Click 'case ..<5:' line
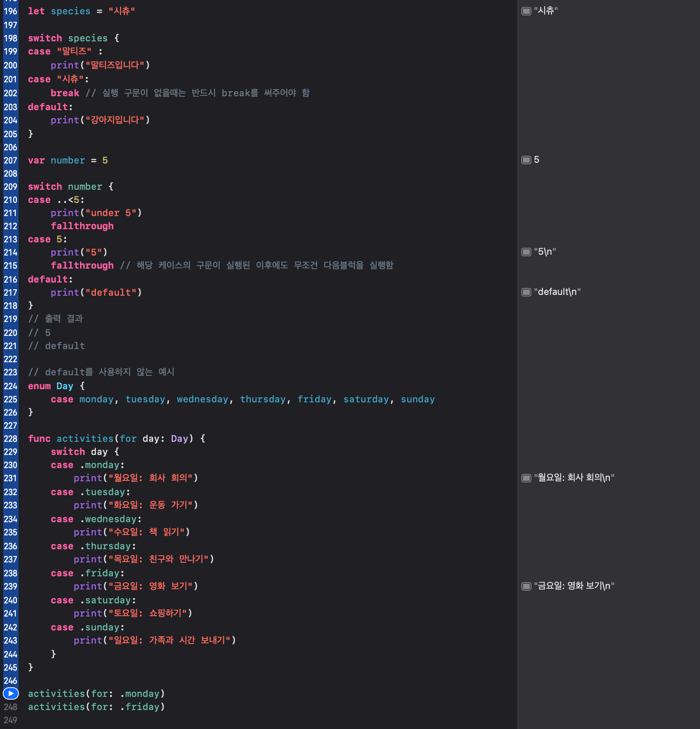 pyautogui.click(x=56, y=200)
